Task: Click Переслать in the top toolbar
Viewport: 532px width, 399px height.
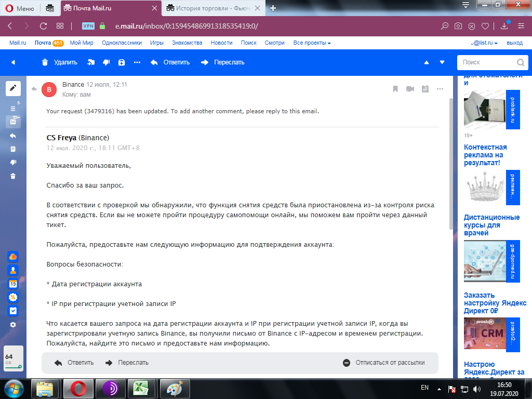Action: [x=223, y=62]
